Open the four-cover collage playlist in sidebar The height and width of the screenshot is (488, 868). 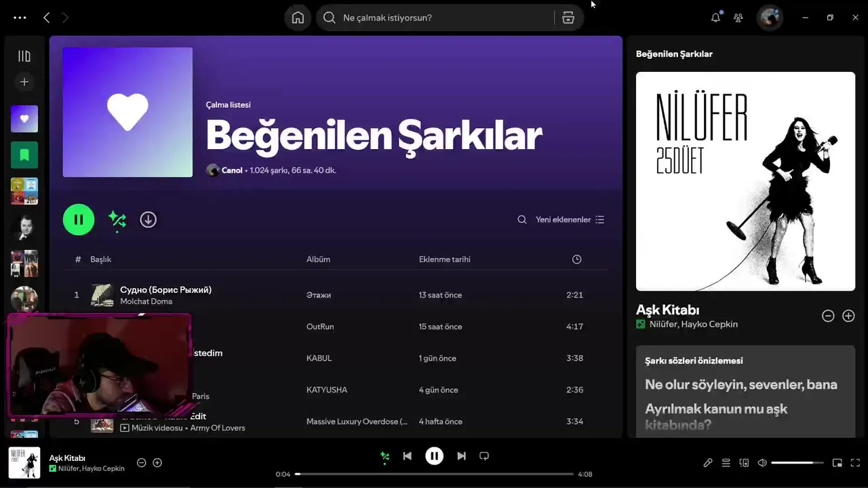(24, 191)
